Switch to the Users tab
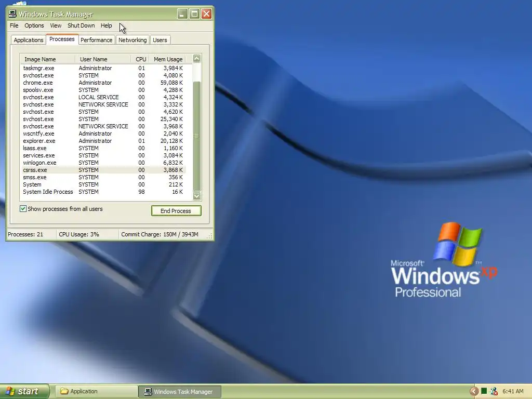The width and height of the screenshot is (532, 399). tap(160, 40)
